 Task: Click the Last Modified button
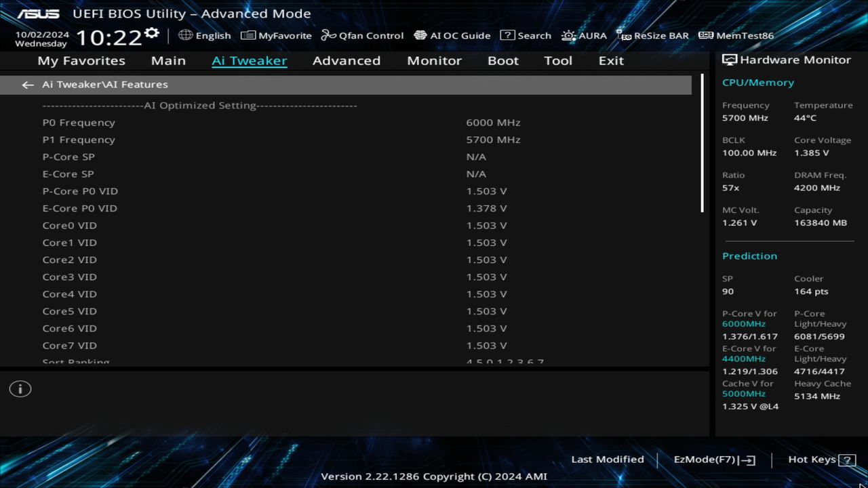point(608,459)
